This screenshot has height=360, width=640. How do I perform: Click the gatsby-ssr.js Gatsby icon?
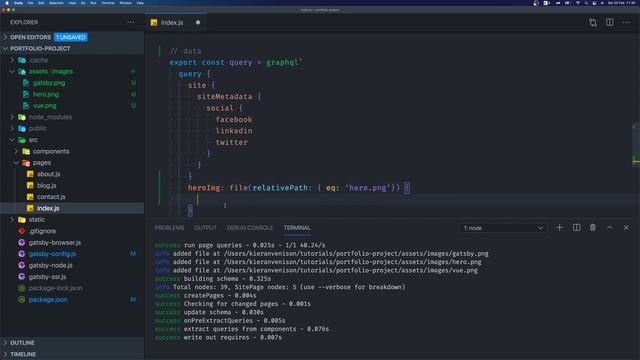22,277
